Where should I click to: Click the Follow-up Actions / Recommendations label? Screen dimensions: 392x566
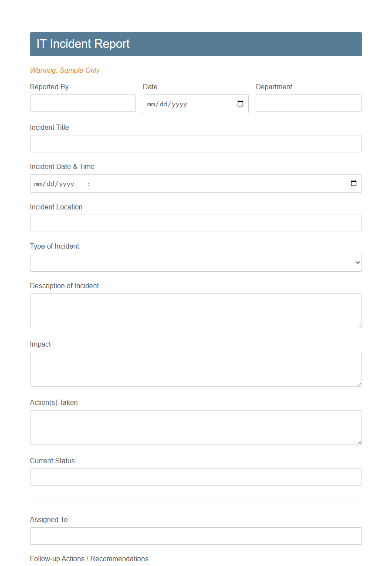tap(89, 559)
